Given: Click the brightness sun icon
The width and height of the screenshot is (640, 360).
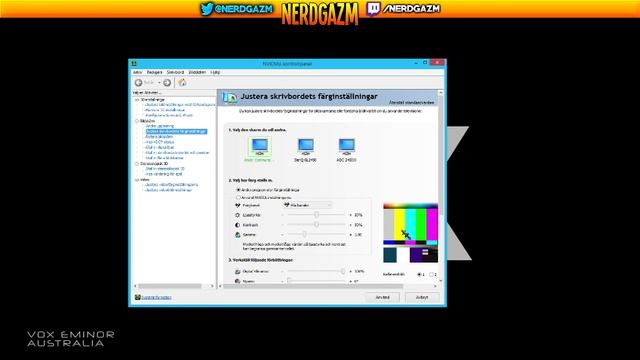Looking at the screenshot, I should [238, 215].
